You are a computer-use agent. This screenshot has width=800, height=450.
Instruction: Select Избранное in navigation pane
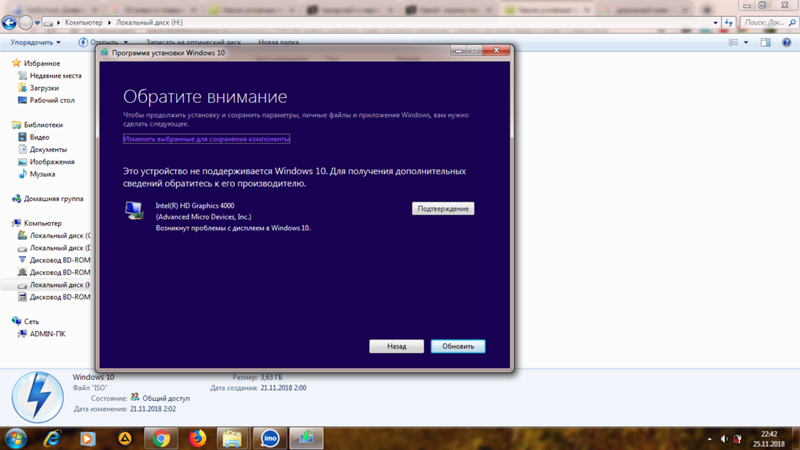tap(36, 63)
